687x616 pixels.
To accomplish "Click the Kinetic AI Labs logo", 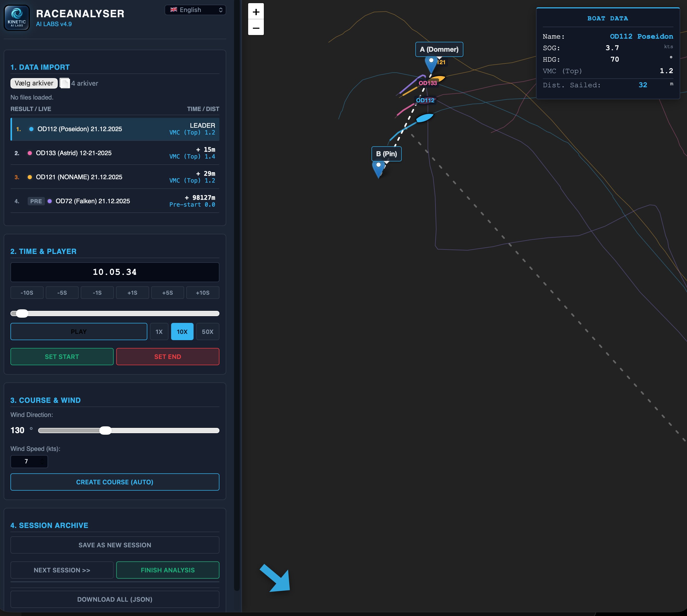I will coord(16,18).
